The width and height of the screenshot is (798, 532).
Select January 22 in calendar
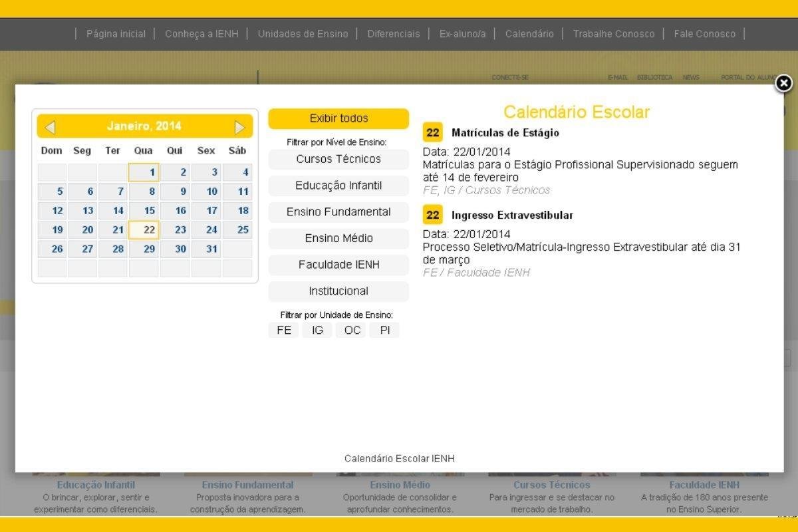tap(144, 230)
